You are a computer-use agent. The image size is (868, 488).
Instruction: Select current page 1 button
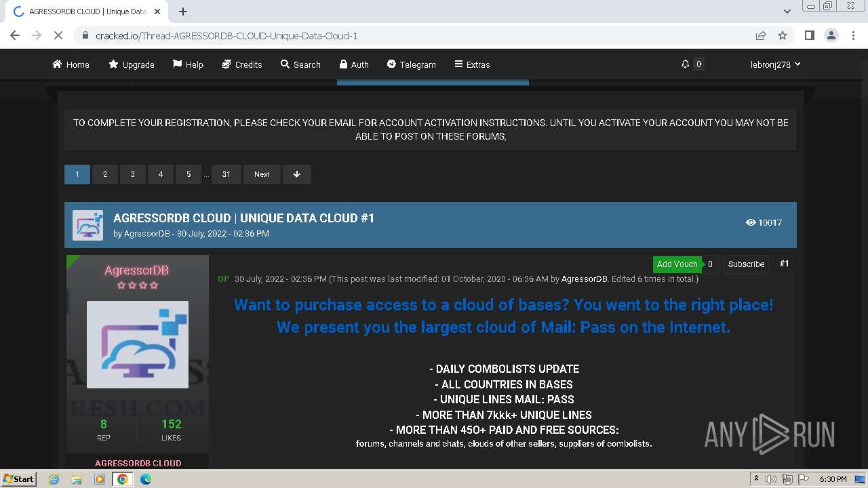point(77,174)
